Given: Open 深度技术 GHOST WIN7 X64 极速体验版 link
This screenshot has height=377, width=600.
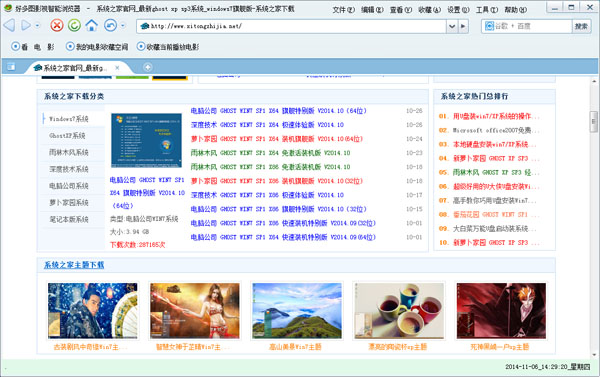Looking at the screenshot, I should (267, 125).
